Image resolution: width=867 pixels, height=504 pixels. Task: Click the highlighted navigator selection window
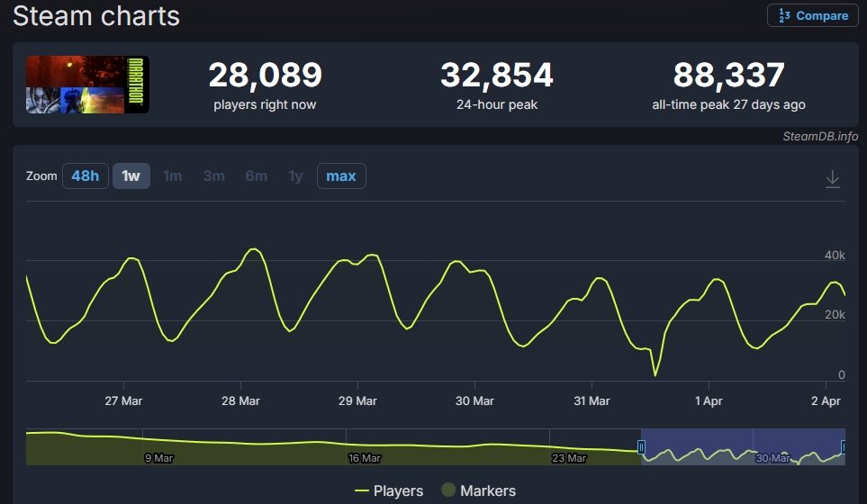(743, 446)
